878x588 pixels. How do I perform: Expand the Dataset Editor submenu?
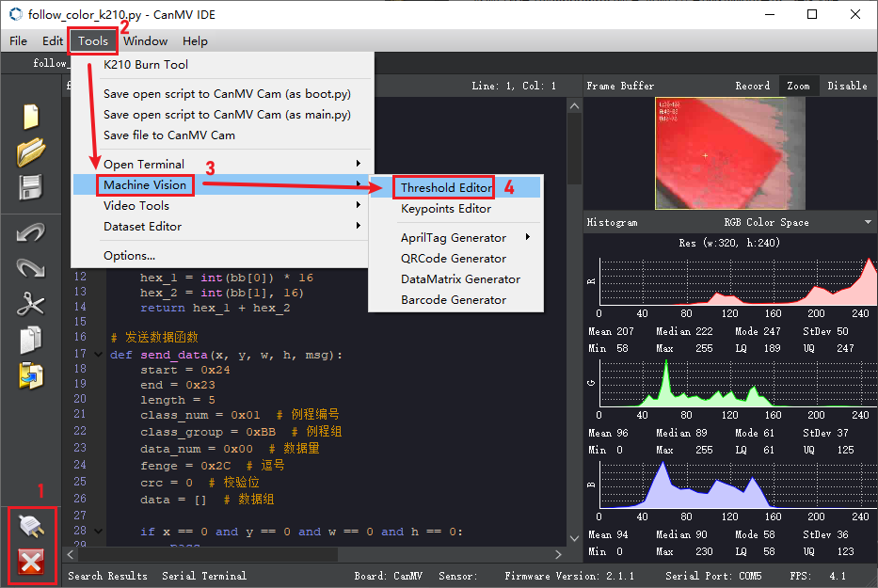pyautogui.click(x=222, y=226)
